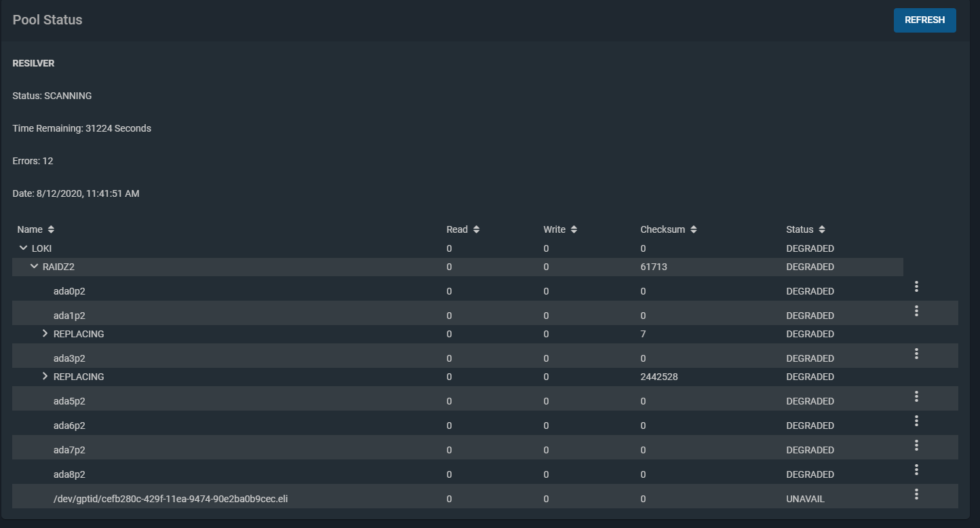This screenshot has width=980, height=528.
Task: Collapse the RAIDZ2 vdev row
Action: click(35, 267)
